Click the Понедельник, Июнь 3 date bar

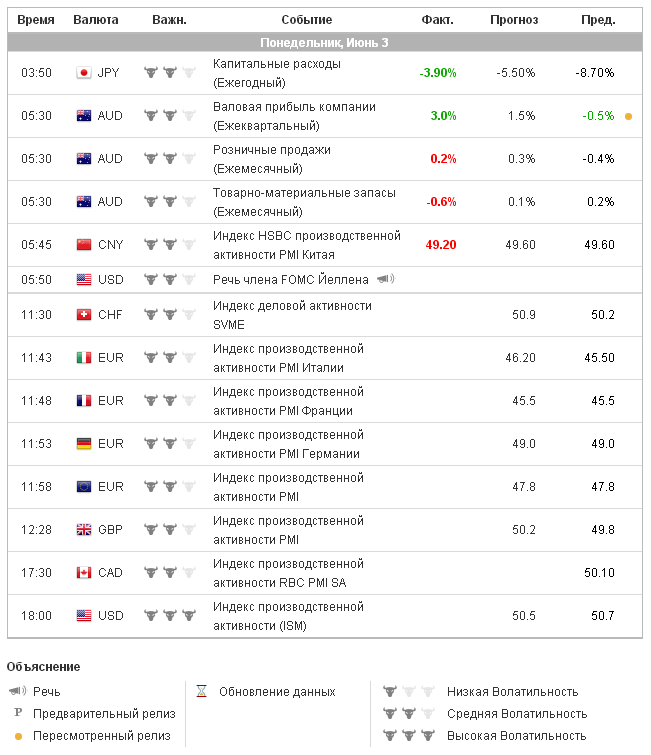pyautogui.click(x=324, y=42)
